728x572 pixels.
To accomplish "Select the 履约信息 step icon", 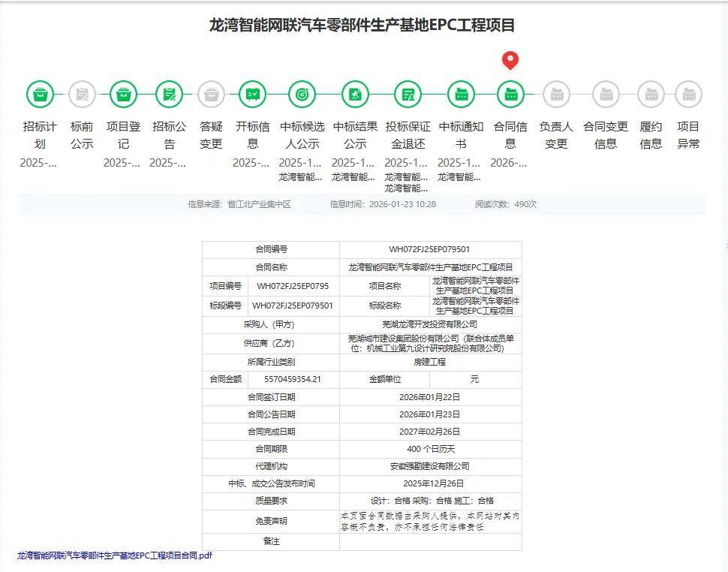I will [651, 95].
